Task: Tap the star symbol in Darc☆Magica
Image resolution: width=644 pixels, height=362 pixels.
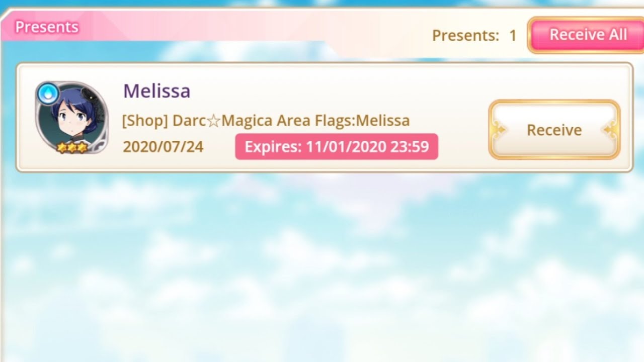Action: tap(214, 121)
